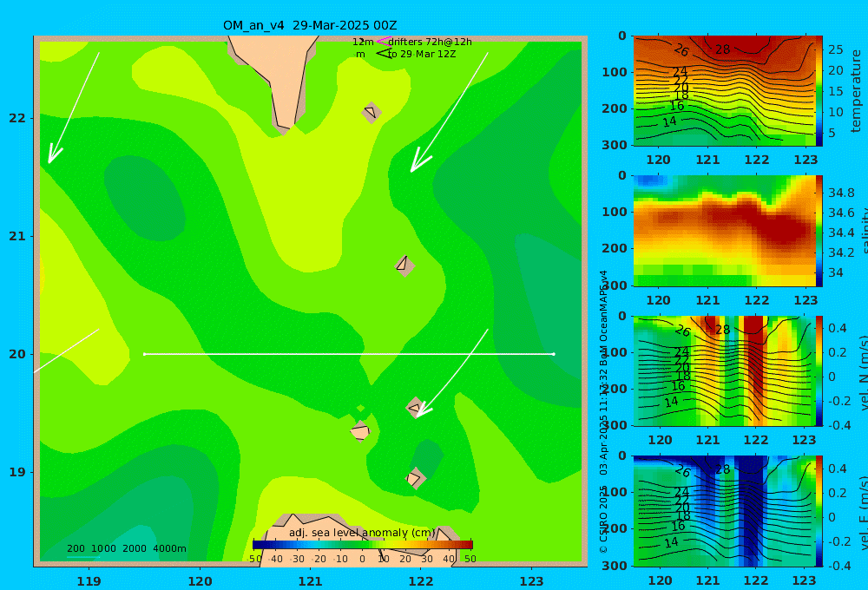Click the '20' latitude label on the main map
Screen dimensions: 868x590
tap(17, 354)
